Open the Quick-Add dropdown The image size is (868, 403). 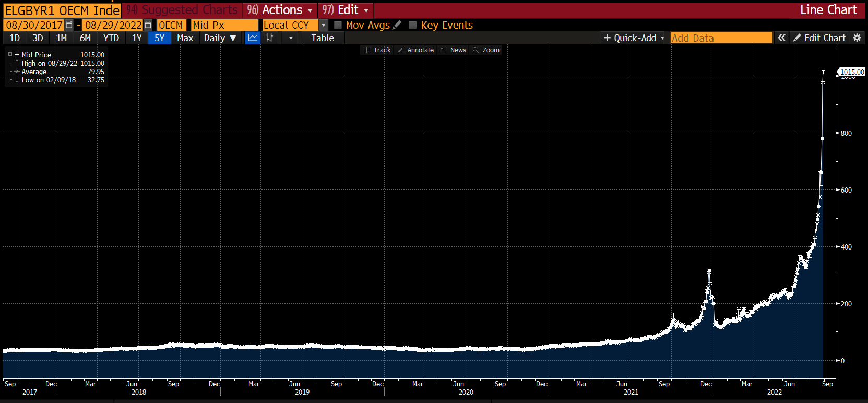coord(634,38)
